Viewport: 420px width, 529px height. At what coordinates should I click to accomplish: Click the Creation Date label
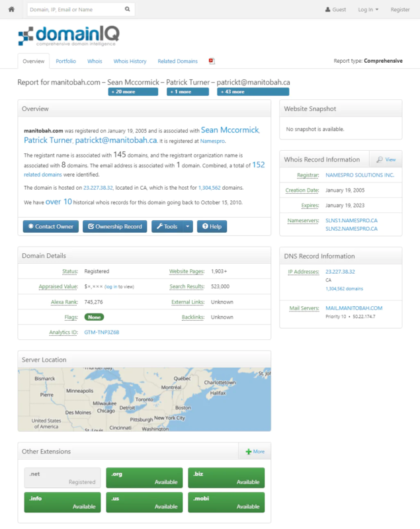[302, 190]
